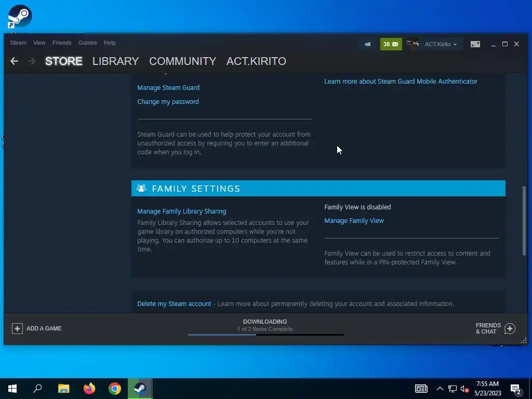The width and height of the screenshot is (532, 399).
Task: Click the muted volume tray icon
Action: (x=464, y=389)
